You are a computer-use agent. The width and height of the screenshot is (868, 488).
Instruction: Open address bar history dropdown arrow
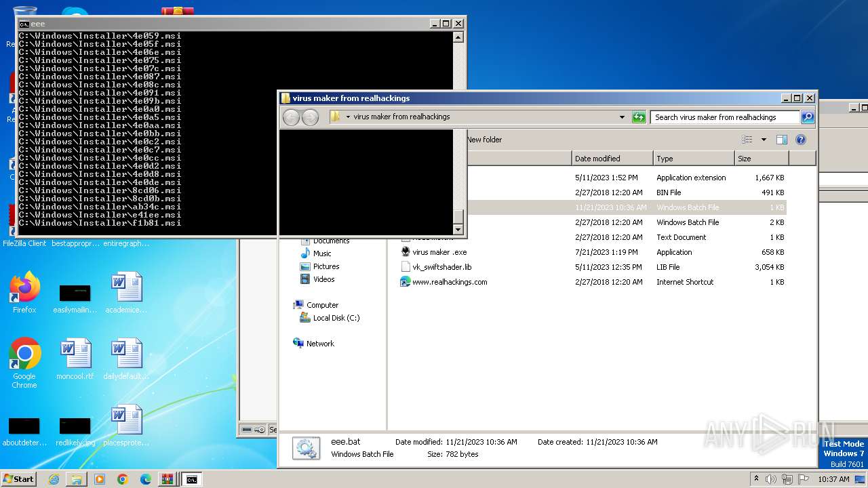pos(622,117)
